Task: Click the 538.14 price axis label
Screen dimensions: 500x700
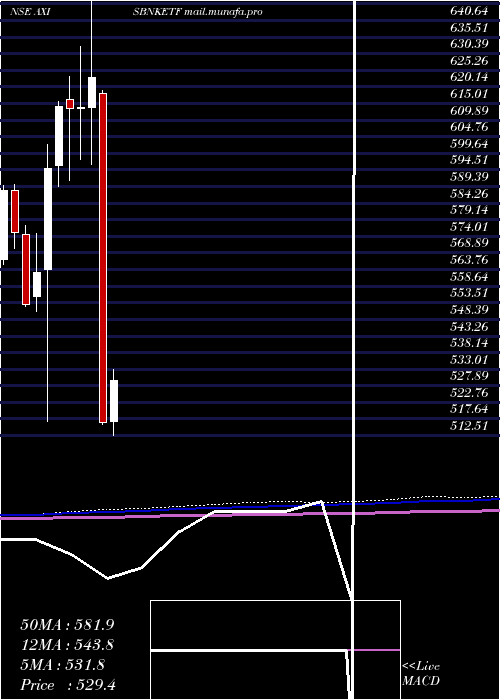Action: tap(468, 343)
